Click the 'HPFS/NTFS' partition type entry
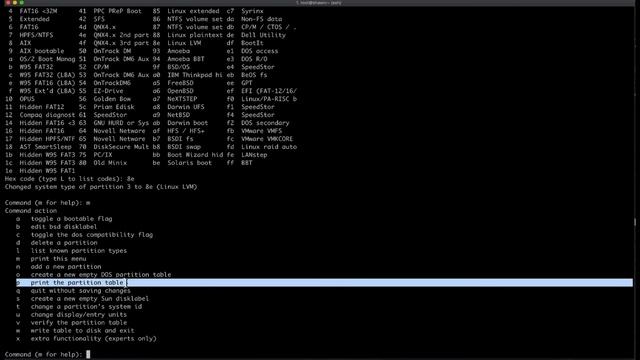This screenshot has width=640, height=360. point(36,35)
